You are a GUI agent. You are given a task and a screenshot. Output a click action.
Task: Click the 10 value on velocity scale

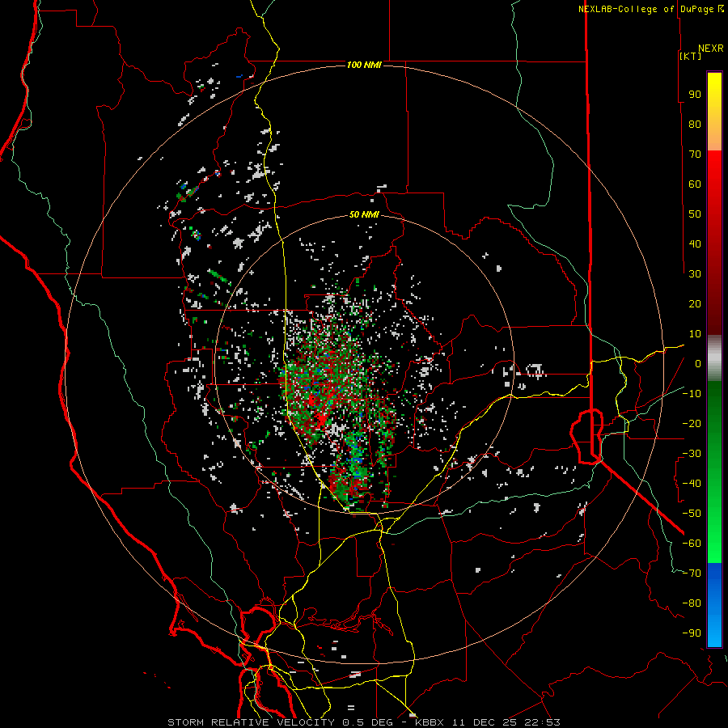click(x=695, y=334)
